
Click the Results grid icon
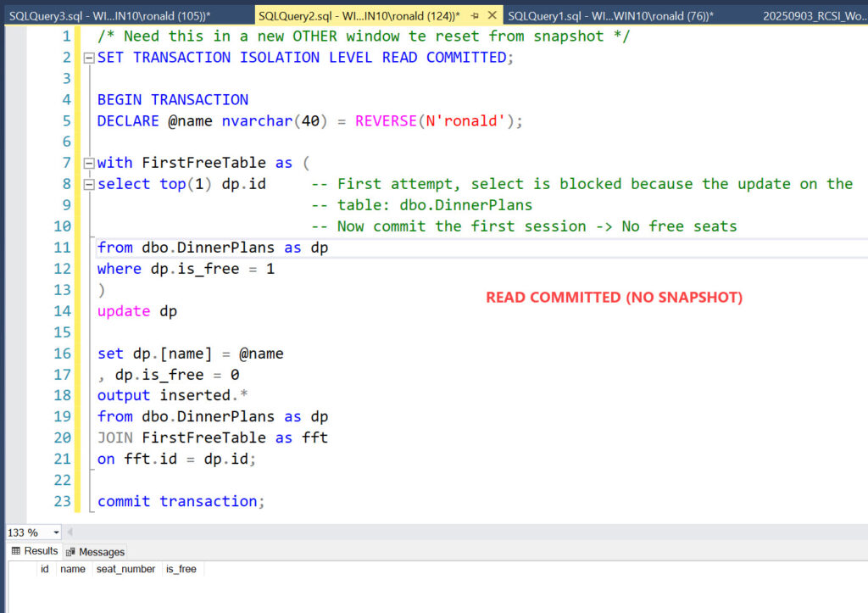(16, 551)
